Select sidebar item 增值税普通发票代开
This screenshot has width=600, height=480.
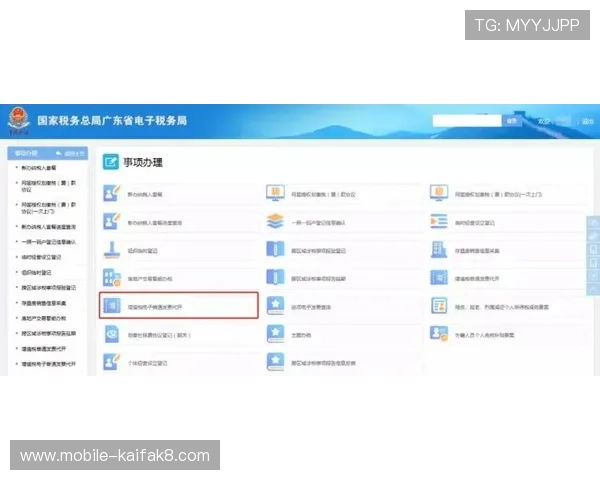(44, 349)
